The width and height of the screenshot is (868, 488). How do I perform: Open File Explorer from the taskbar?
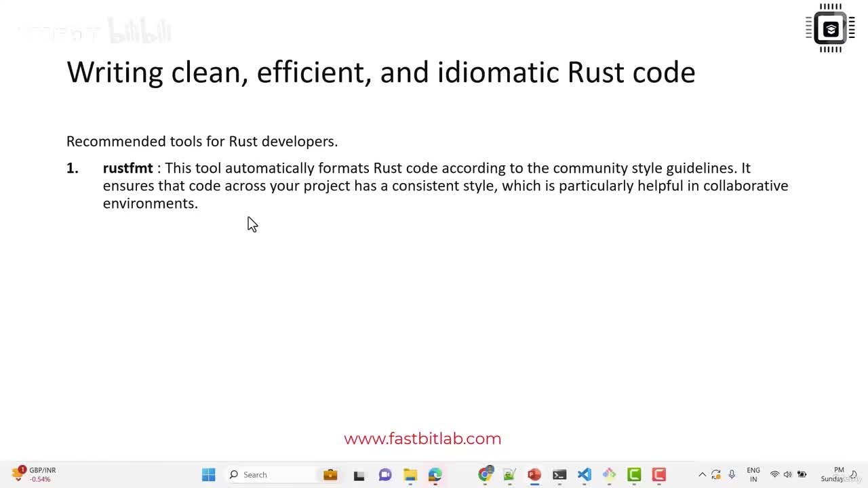pyautogui.click(x=410, y=474)
